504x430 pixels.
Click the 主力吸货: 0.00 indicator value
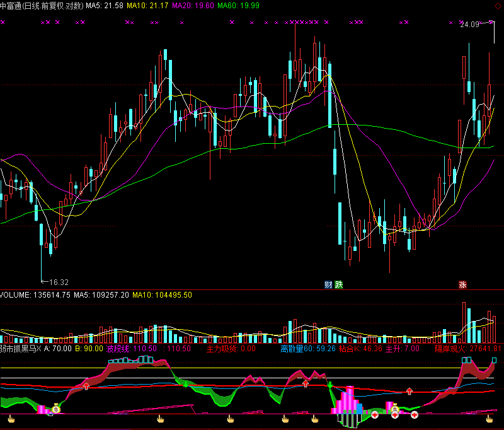click(x=231, y=349)
